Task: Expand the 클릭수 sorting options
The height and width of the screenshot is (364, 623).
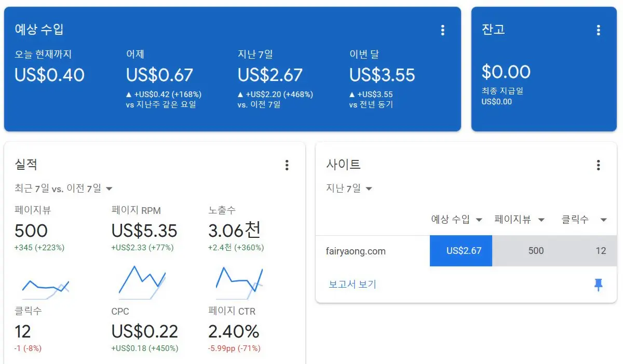Action: point(583,220)
